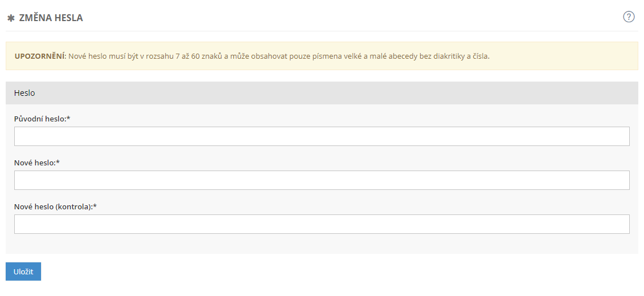
Task: Click the Nové heslo (kontrola) label
Action: (53, 206)
